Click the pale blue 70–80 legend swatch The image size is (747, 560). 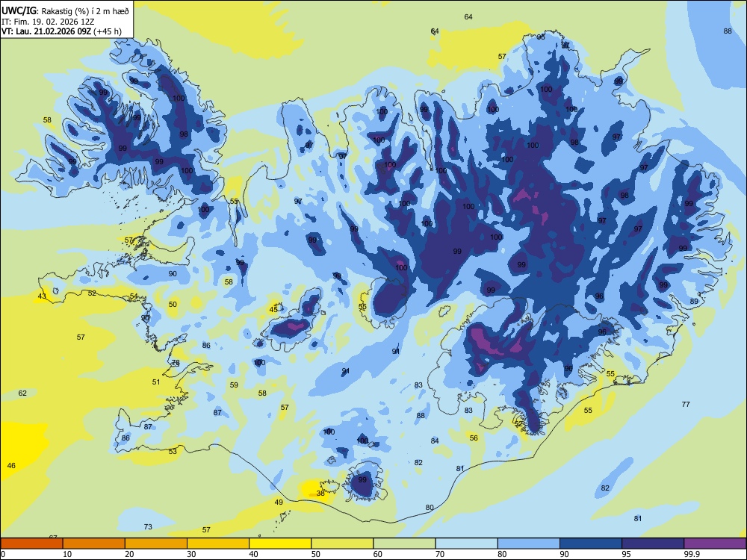coord(466,544)
